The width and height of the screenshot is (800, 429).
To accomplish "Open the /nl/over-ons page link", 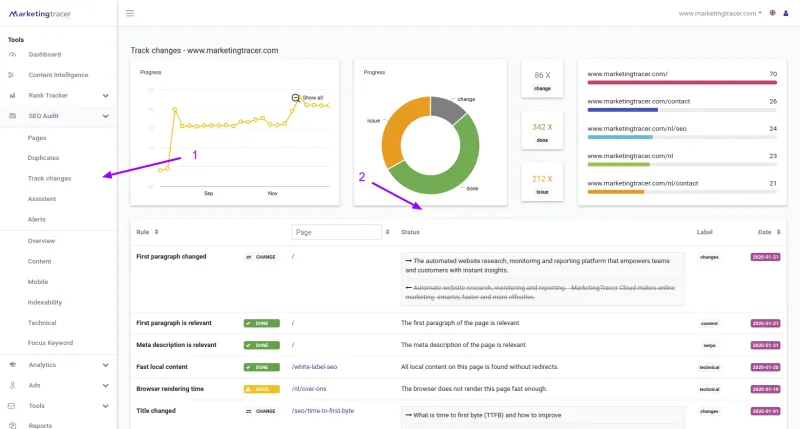I will pos(309,389).
